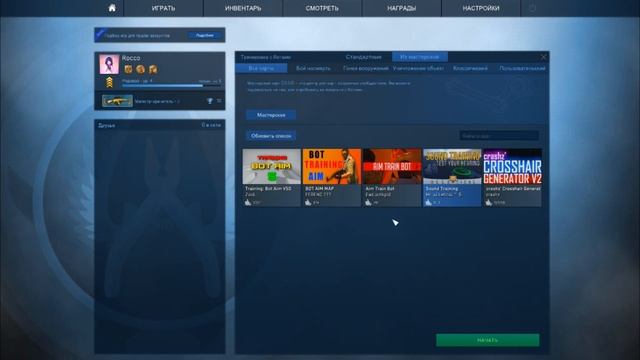The height and width of the screenshot is (360, 640).
Task: Click thumbs-up icon under Training: Bot Aim
Action: (x=248, y=202)
